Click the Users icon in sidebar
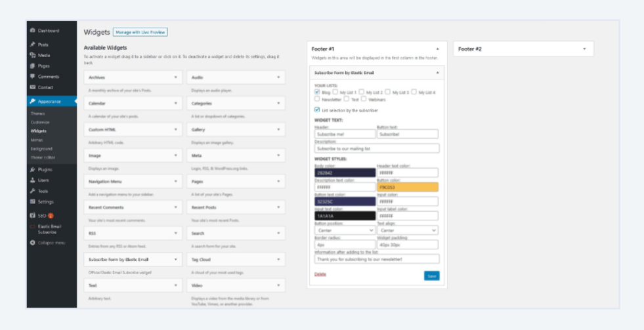 tap(33, 180)
